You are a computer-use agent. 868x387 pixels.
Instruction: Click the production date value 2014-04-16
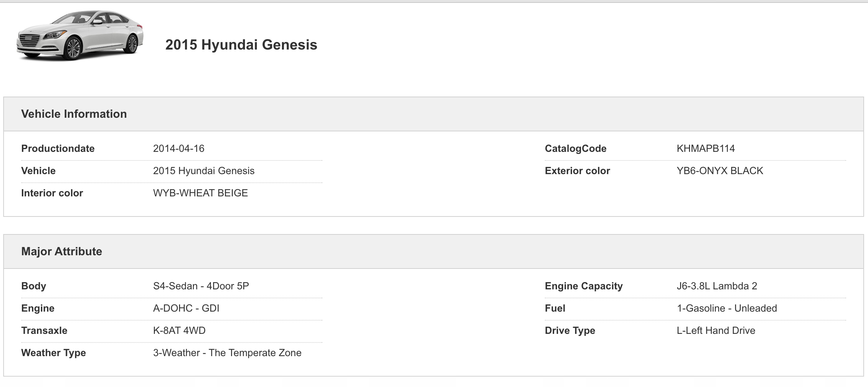tap(179, 149)
